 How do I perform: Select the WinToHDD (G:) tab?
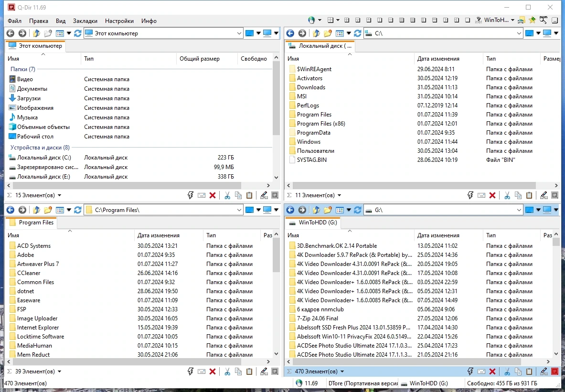(313, 222)
